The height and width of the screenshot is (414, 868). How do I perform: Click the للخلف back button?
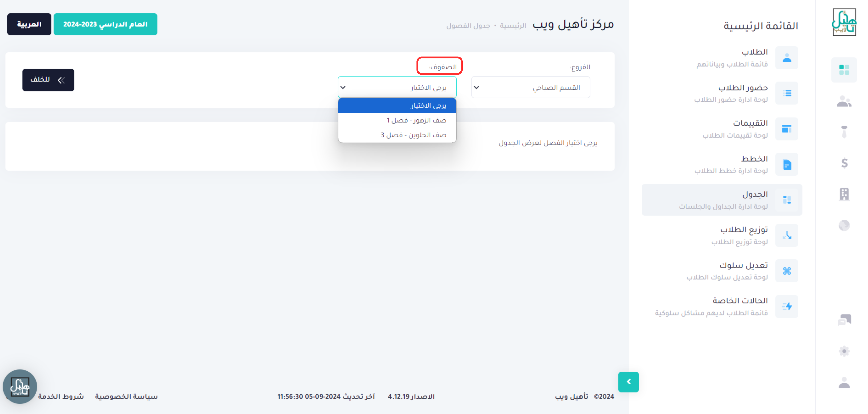(48, 80)
